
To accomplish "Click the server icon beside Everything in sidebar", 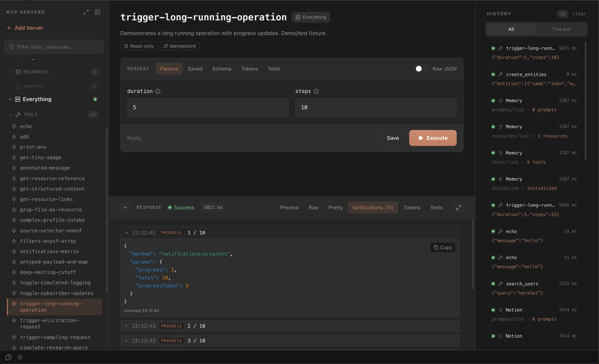I will tap(18, 99).
